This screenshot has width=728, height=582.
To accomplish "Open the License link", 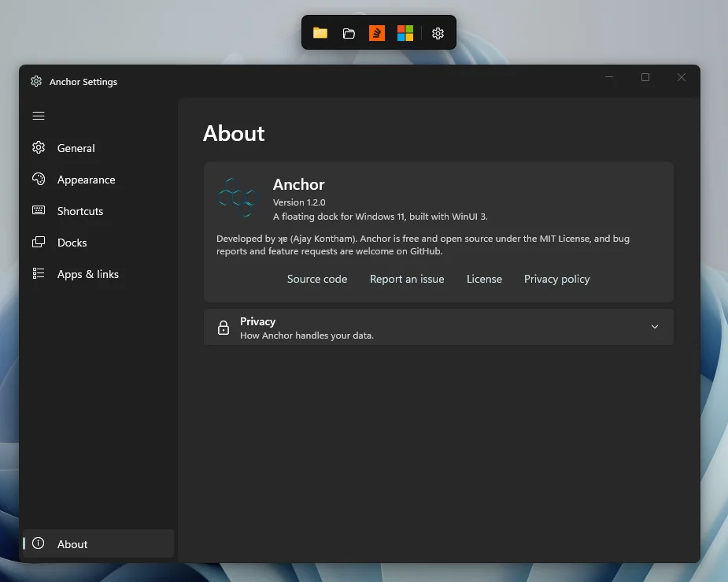I will tap(484, 279).
